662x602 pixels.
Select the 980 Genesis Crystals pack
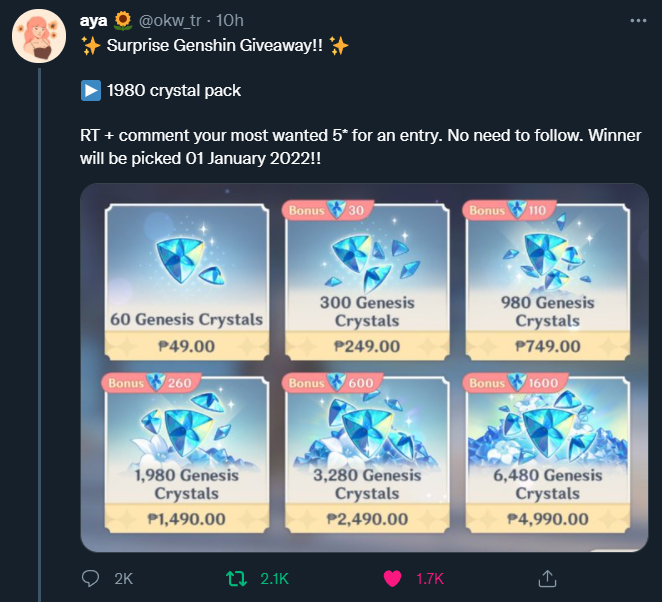[548, 282]
